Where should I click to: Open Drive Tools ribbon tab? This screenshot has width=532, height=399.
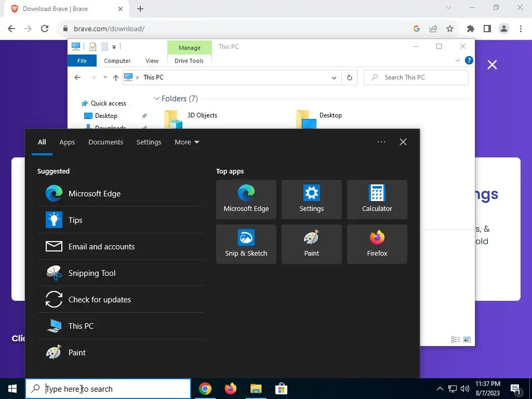(189, 61)
